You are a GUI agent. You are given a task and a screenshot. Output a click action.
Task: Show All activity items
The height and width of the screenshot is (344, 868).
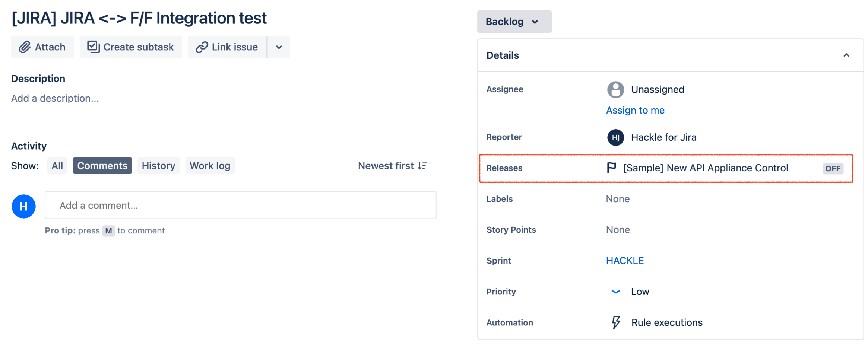[57, 166]
